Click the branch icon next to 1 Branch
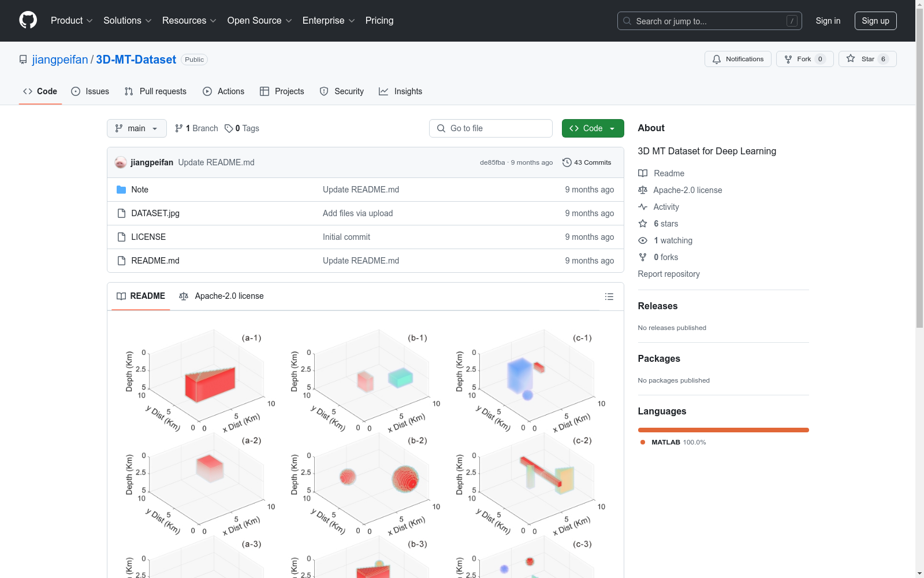 tap(179, 128)
